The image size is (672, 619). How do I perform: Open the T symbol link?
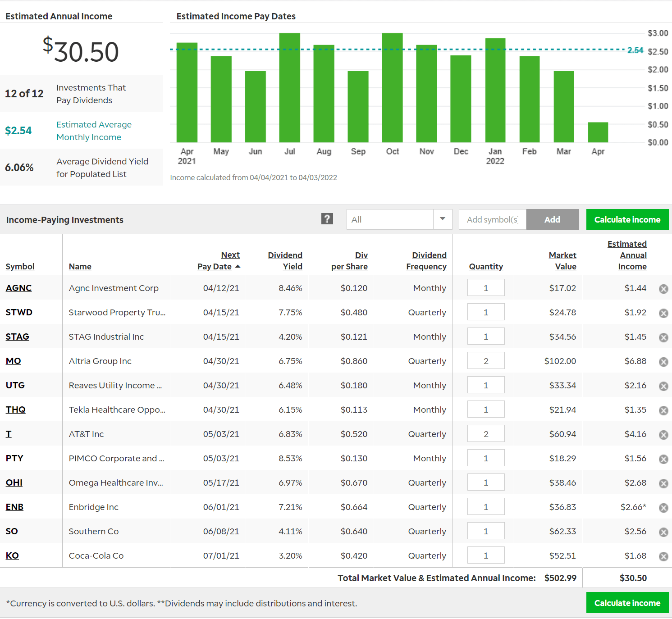9,434
